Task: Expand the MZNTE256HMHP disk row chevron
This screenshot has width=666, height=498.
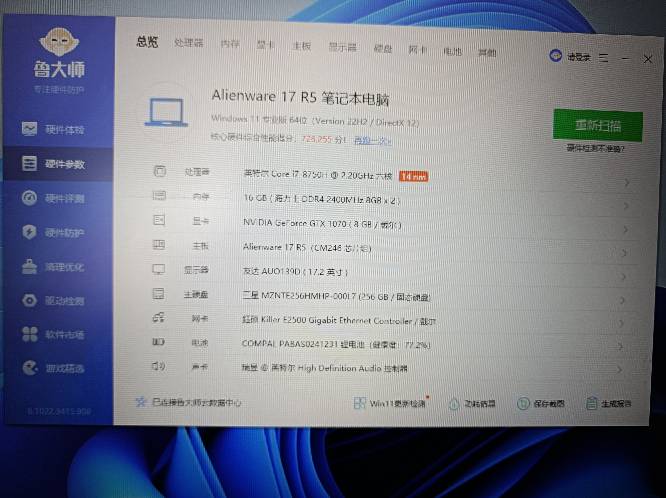Action: coord(622,300)
